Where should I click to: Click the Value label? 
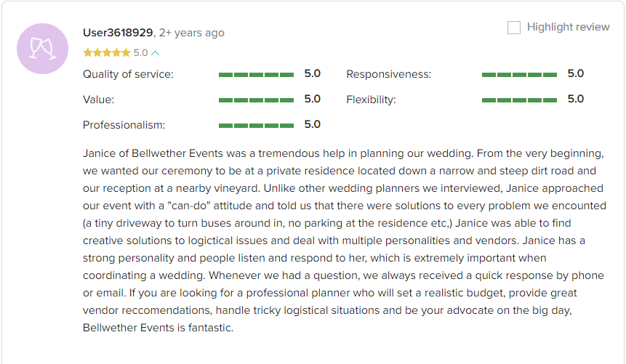98,100
